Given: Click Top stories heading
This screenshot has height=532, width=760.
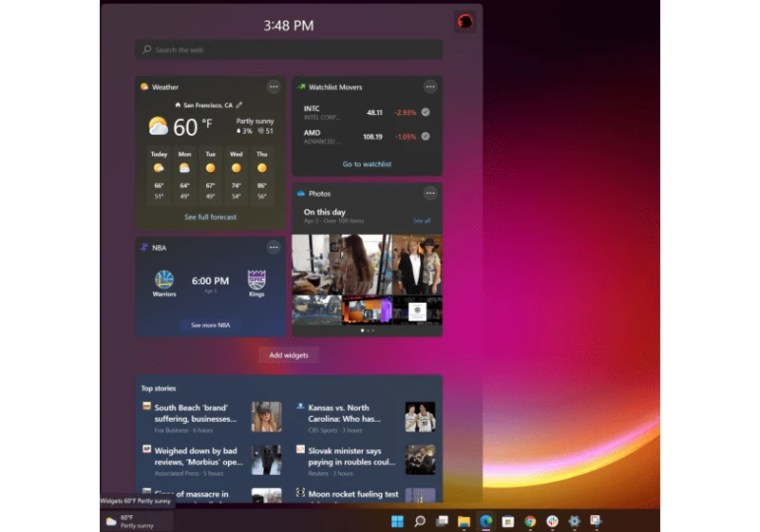Looking at the screenshot, I should [x=159, y=389].
